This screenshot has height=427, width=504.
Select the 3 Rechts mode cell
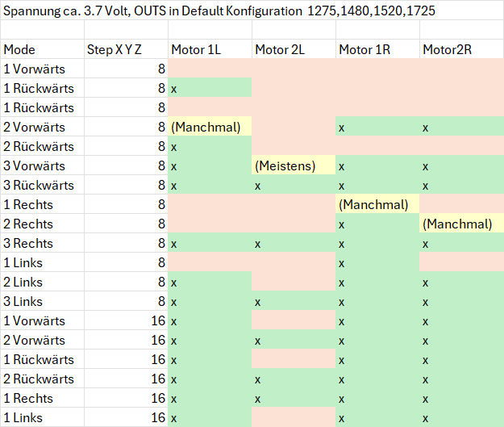(x=43, y=243)
